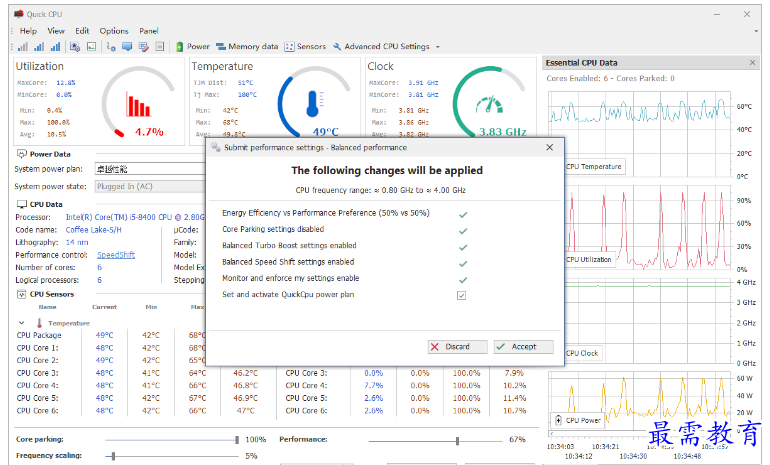
Task: Click the CPU Power graph plug icon
Action: click(x=558, y=420)
